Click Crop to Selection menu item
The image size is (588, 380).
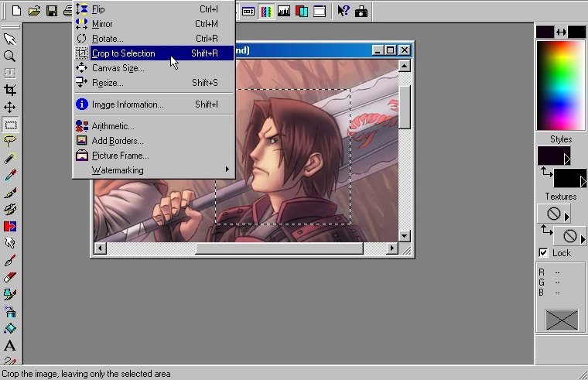154,53
